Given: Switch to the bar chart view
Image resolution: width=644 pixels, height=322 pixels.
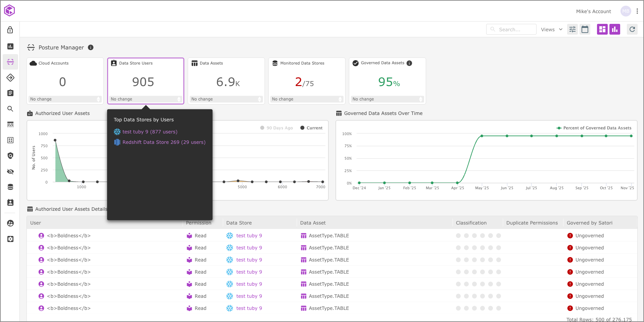Looking at the screenshot, I should coord(615,30).
